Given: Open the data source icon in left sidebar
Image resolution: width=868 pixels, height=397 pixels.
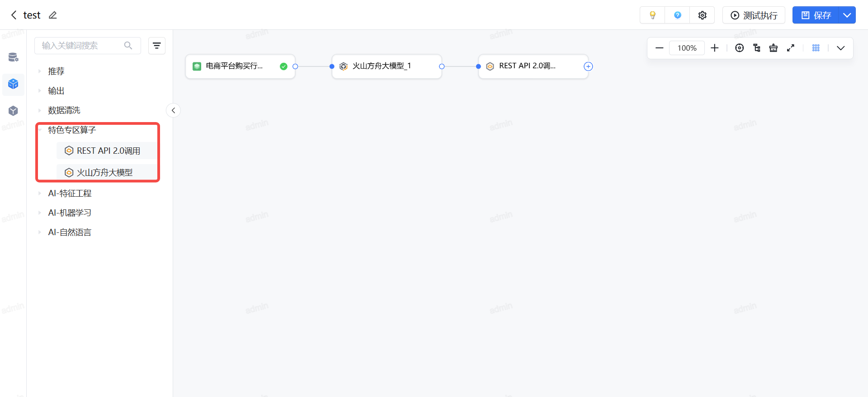Looking at the screenshot, I should tap(14, 57).
